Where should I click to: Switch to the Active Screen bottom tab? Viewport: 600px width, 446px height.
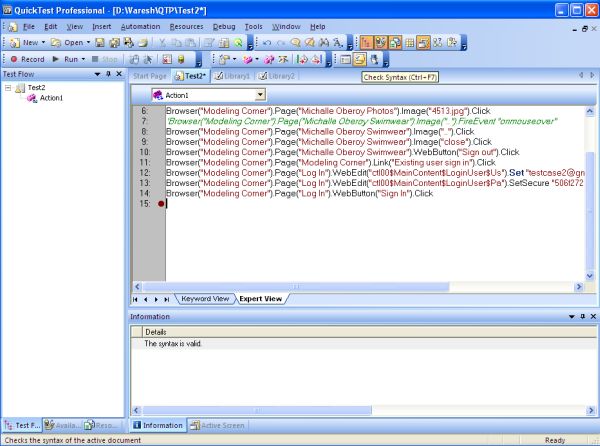coord(218,425)
